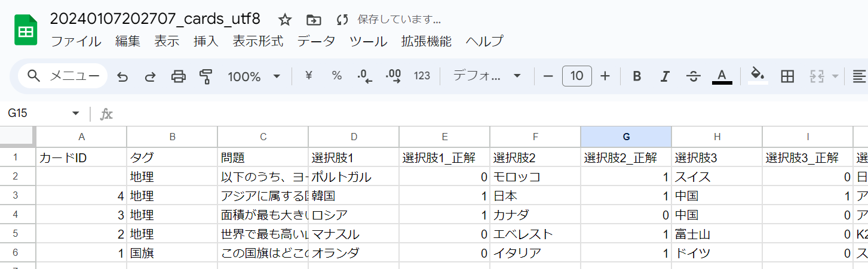Open the 表示 menu

167,42
